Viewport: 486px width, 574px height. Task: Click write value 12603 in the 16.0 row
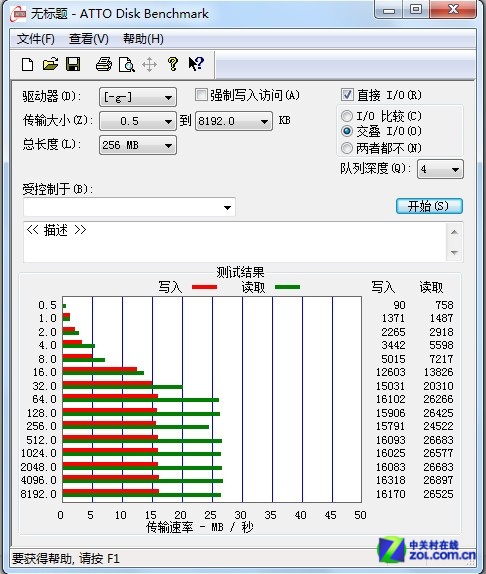click(391, 372)
